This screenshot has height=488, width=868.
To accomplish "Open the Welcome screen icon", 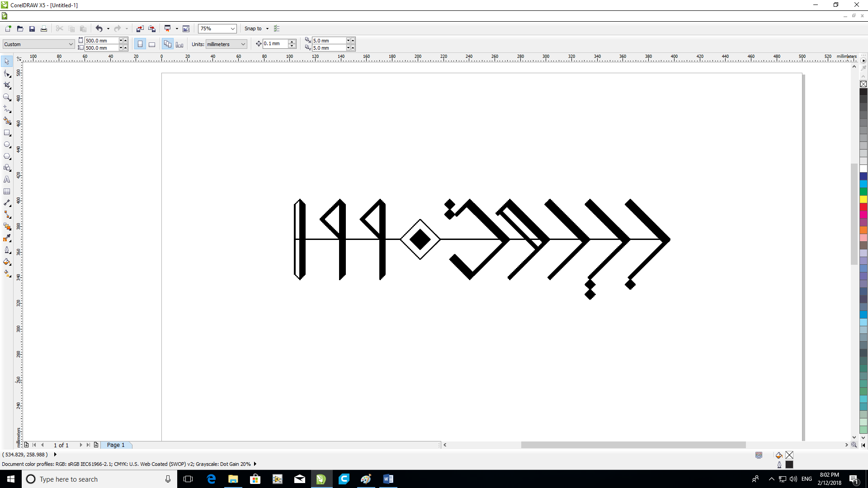I will (x=186, y=28).
